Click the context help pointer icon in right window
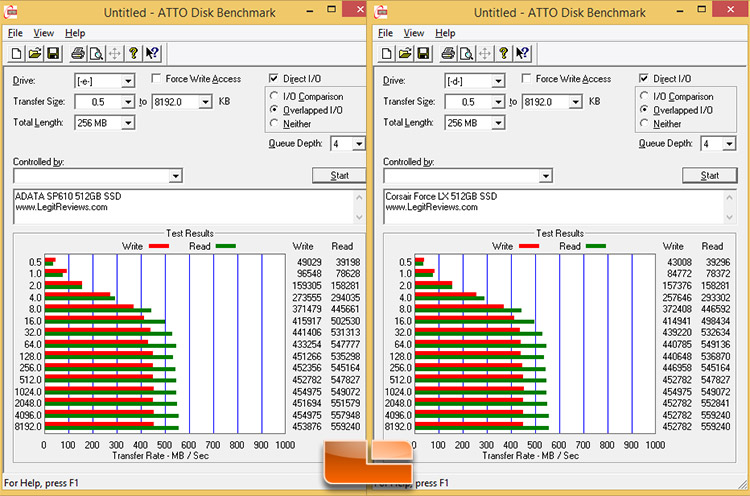Screen dimensions: 750x496 (522, 53)
